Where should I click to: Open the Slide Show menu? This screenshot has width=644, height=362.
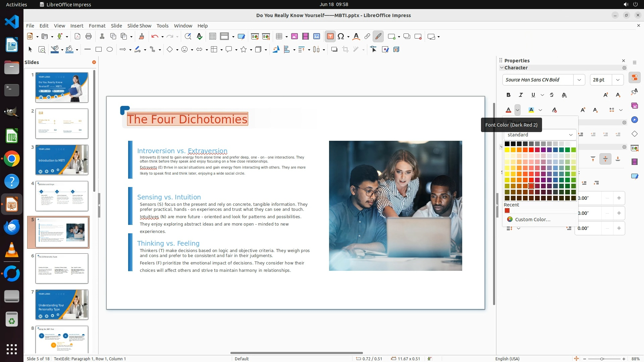[x=139, y=25]
